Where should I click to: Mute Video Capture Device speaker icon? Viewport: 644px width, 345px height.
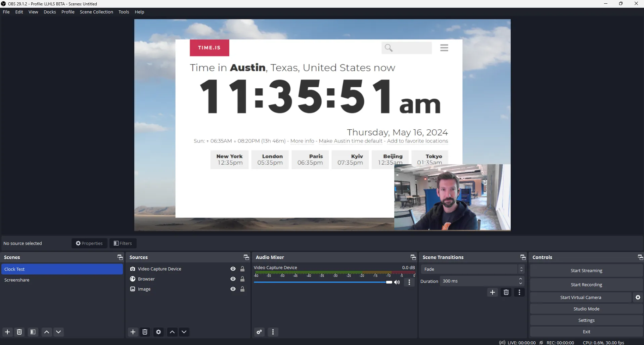pos(397,282)
